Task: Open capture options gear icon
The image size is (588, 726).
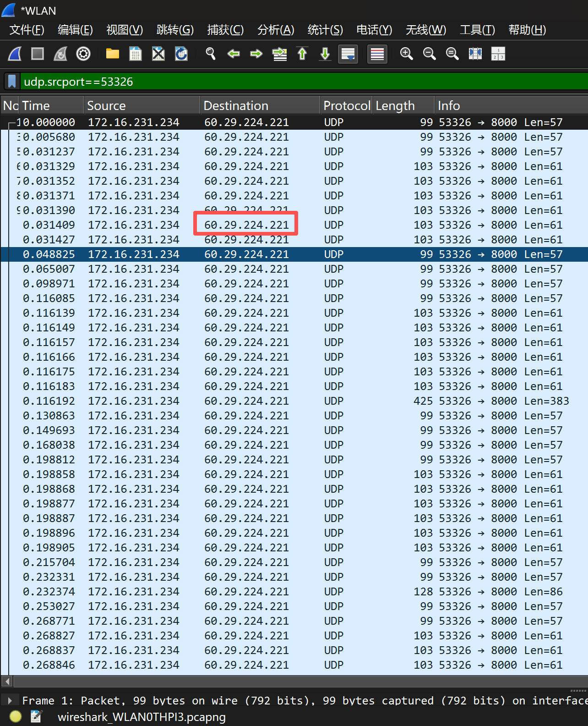Action: 83,54
